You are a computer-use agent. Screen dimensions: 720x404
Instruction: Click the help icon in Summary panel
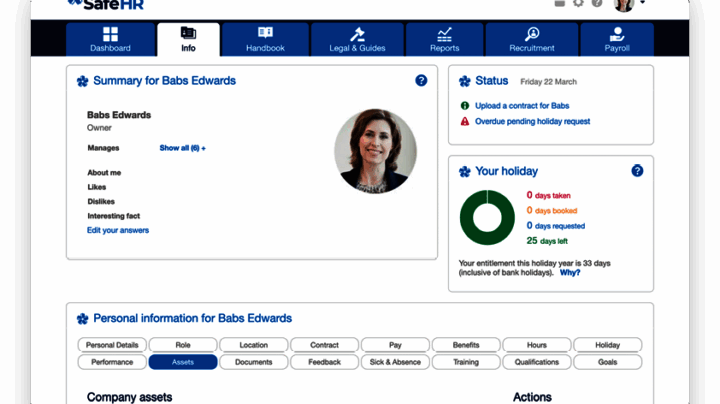(x=421, y=80)
